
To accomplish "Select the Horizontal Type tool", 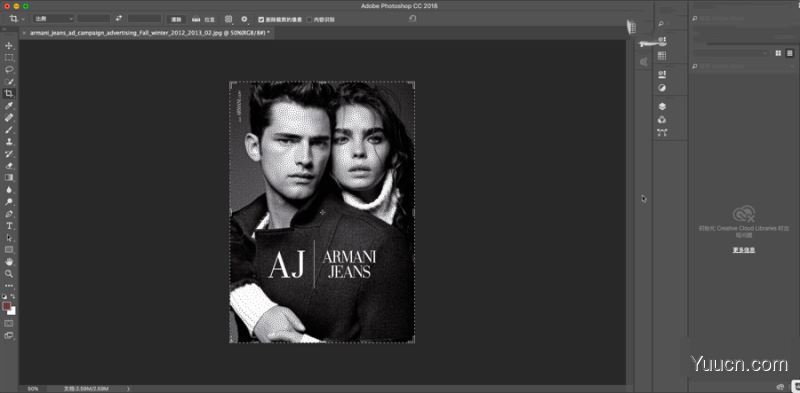I will [x=9, y=226].
